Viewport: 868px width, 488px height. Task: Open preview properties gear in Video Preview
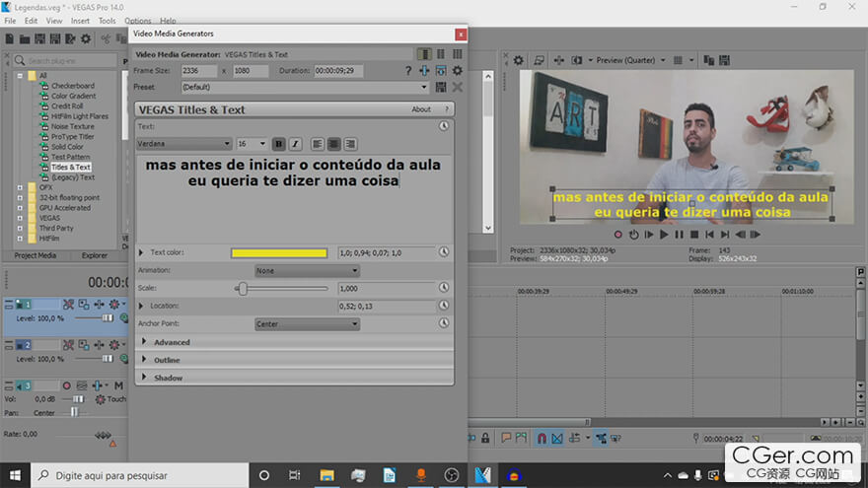click(518, 60)
